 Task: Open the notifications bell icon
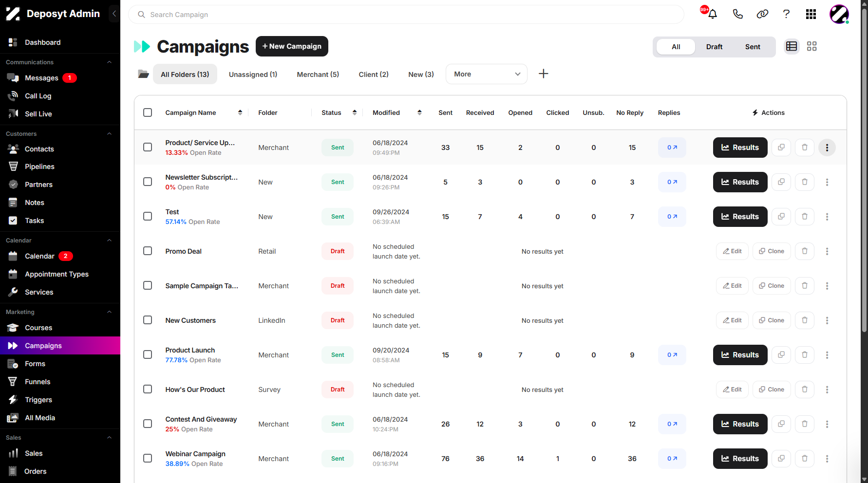point(712,14)
